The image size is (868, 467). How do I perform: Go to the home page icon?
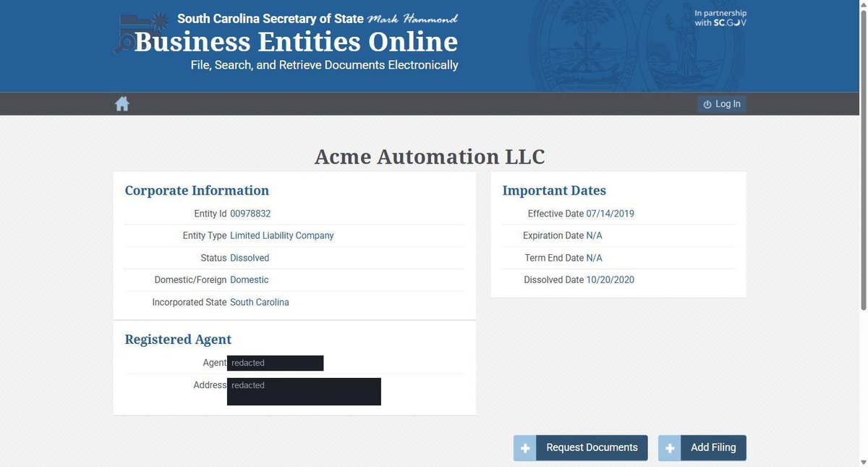click(122, 104)
